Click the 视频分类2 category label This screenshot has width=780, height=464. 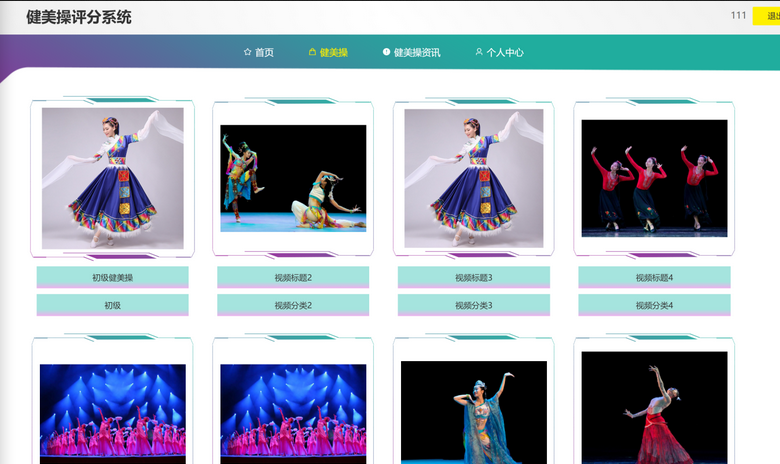[293, 305]
